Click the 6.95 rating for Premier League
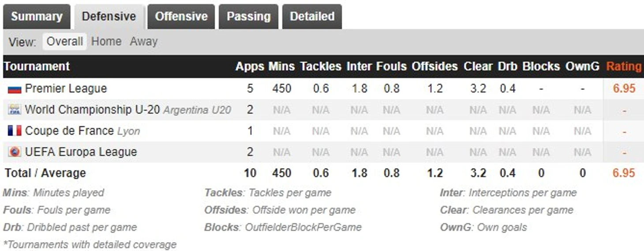The width and height of the screenshot is (644, 251). 624,89
